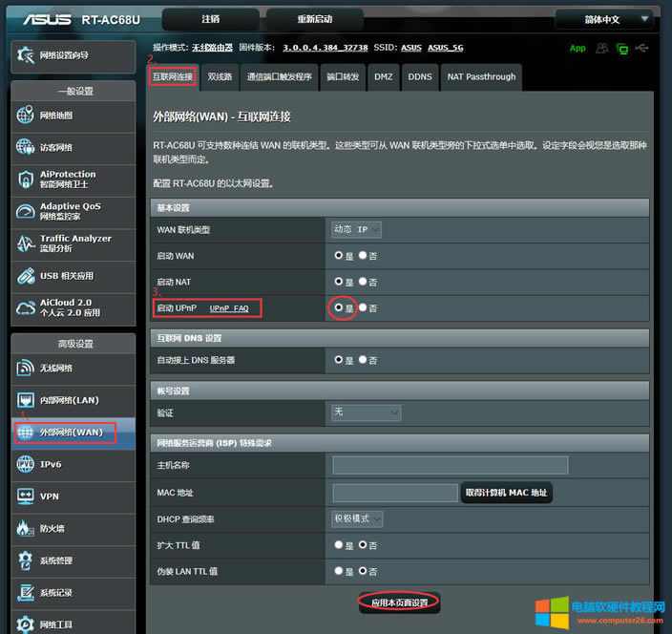Click the 访客网络 guest network icon
Image resolution: width=672 pixels, height=634 pixels.
coord(25,147)
